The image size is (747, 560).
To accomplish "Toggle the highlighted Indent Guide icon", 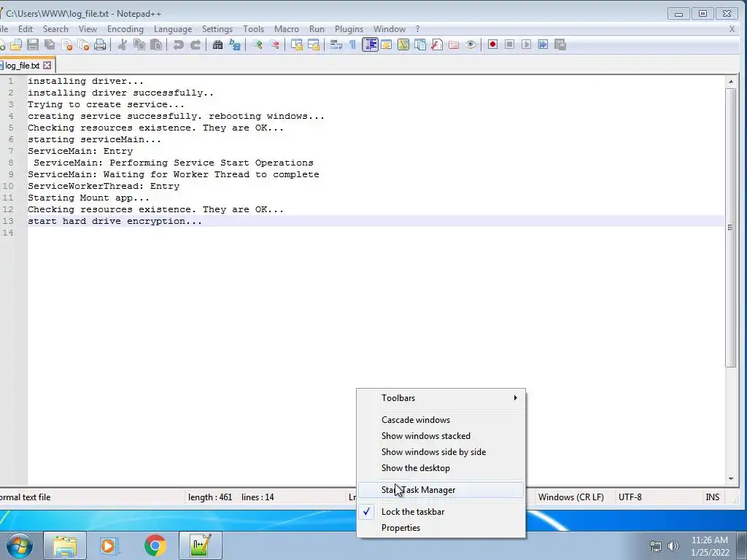I will click(x=370, y=44).
